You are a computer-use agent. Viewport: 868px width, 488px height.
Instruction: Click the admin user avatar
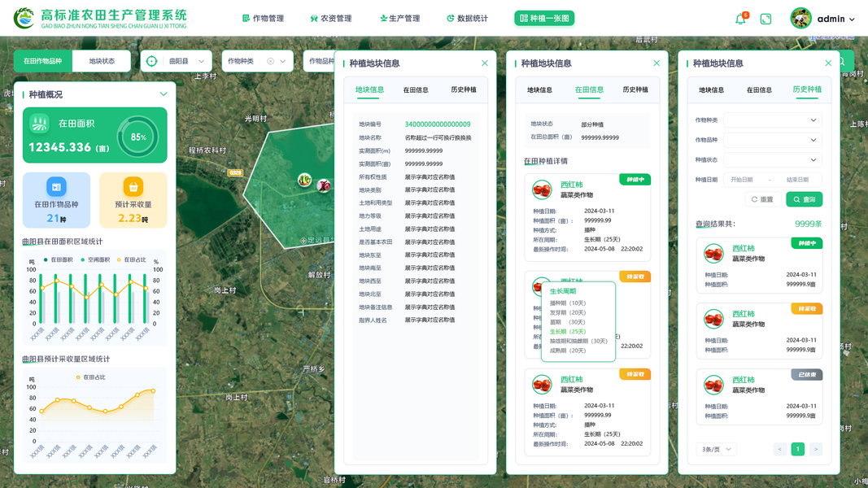click(x=800, y=18)
